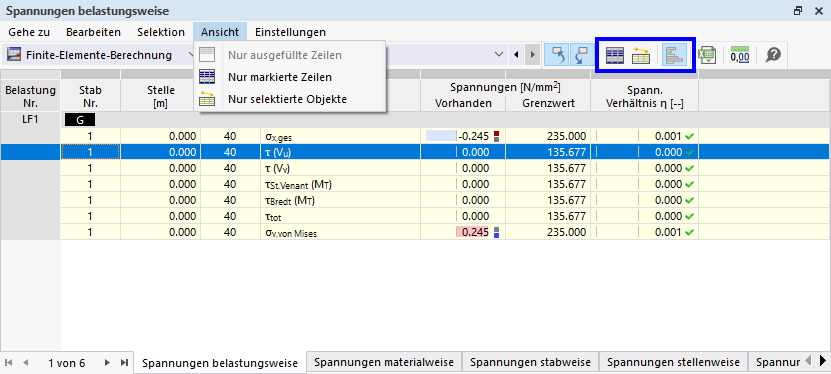Select the LF1 load case cell
The width and height of the screenshot is (831, 374).
coord(31,120)
